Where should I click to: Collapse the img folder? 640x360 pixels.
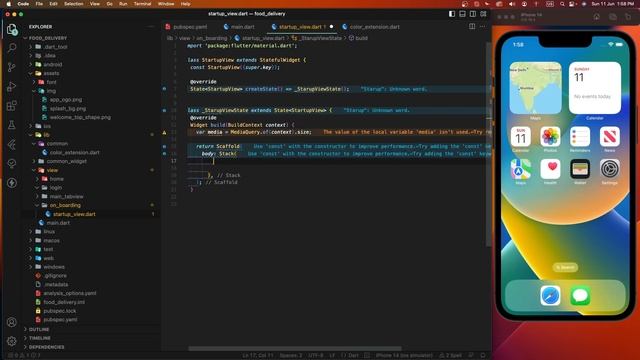(x=51, y=91)
